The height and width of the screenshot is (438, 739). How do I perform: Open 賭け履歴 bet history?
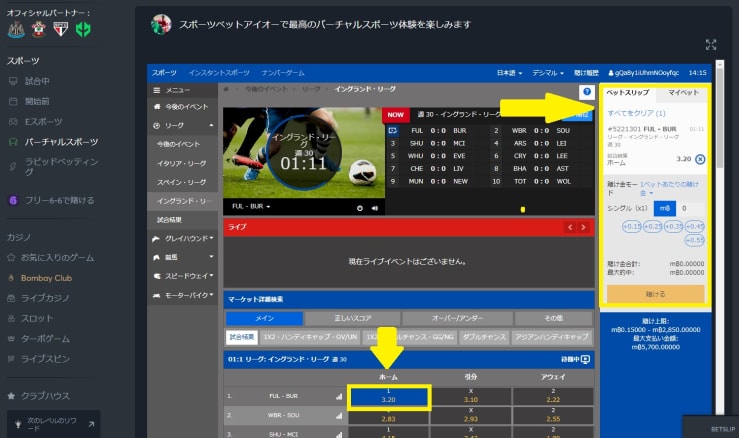(x=586, y=73)
